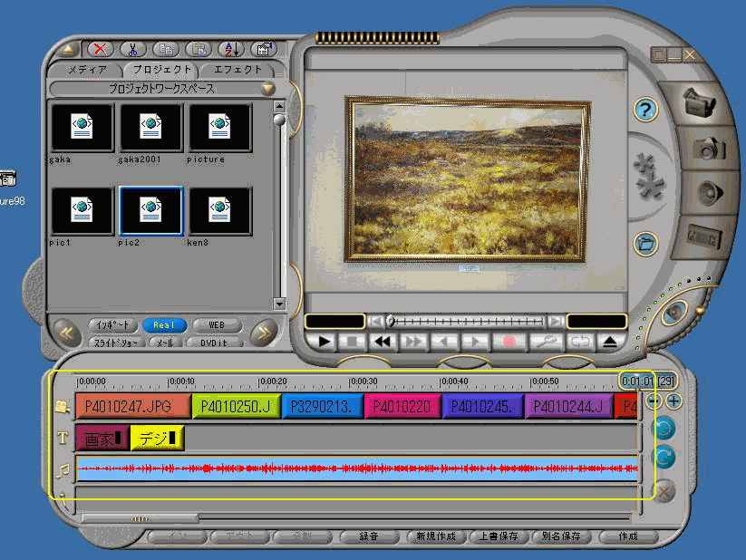Click the 上書保存 button
This screenshot has width=746, height=560.
pyautogui.click(x=499, y=536)
